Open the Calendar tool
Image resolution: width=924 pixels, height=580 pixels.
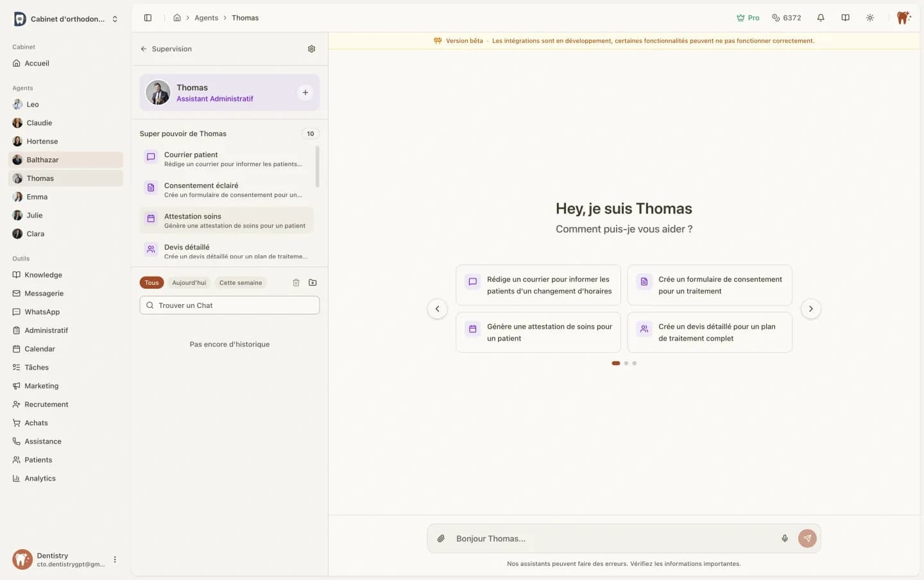point(40,348)
